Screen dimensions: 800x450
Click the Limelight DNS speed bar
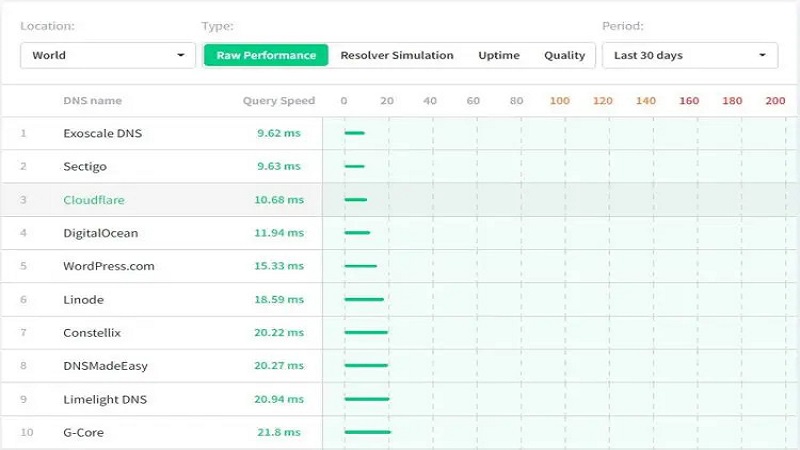366,400
